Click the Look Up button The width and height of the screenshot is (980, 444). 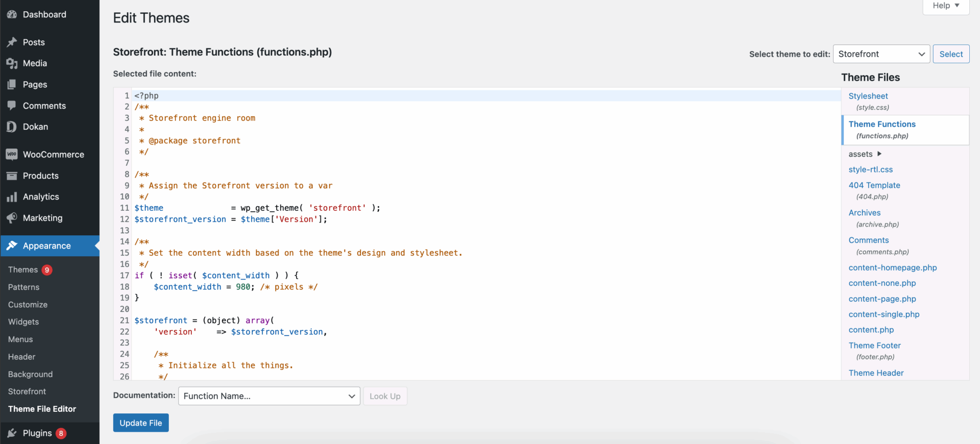coord(385,396)
